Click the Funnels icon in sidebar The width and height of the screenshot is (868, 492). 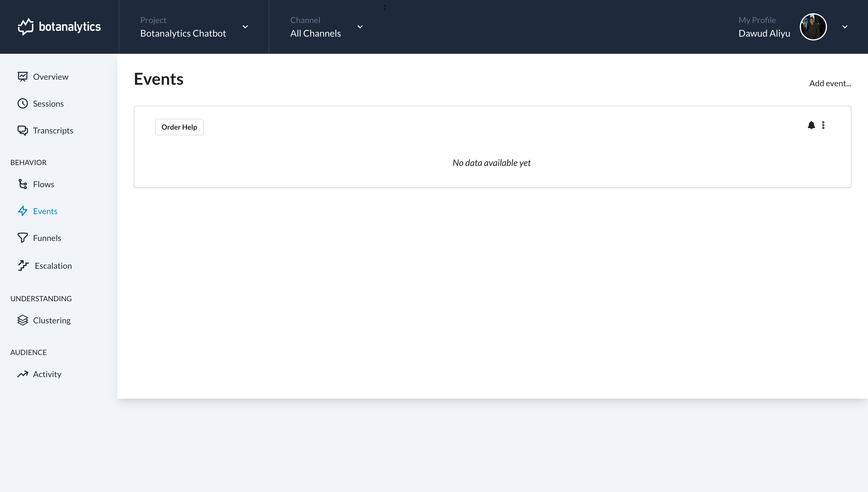23,238
